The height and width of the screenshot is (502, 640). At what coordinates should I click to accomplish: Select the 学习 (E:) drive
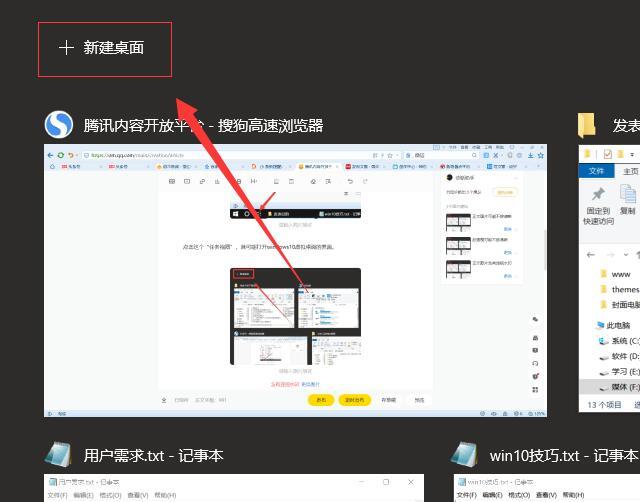point(619,371)
